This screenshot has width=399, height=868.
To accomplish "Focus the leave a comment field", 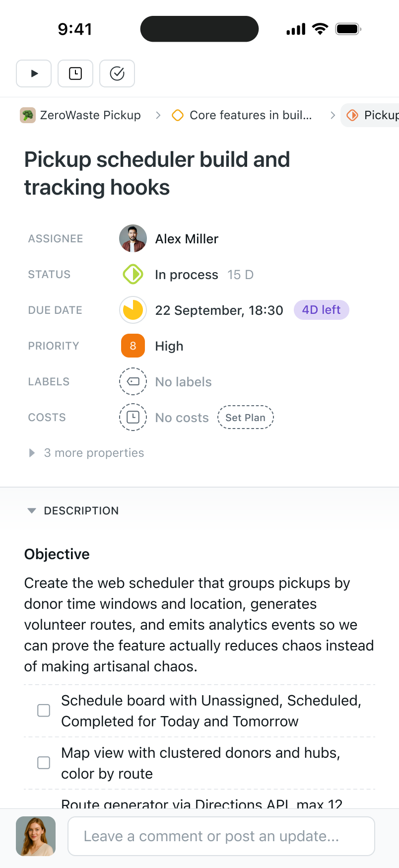I will 221,836.
